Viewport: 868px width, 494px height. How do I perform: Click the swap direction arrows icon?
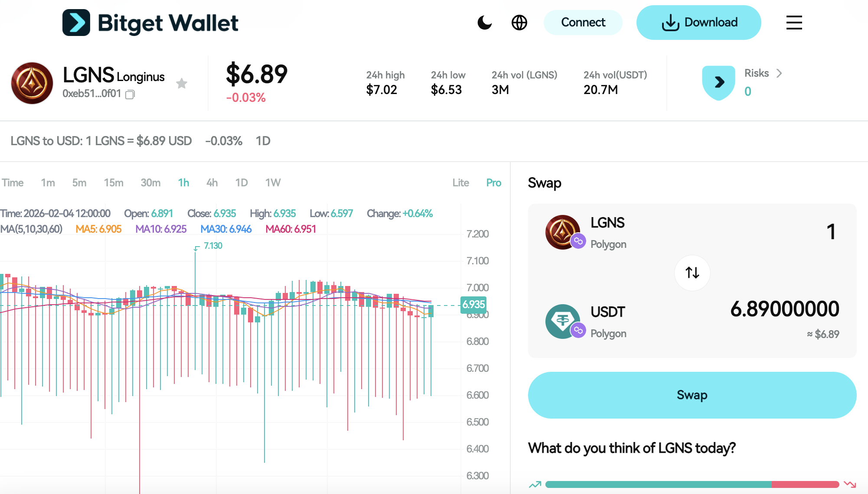click(x=692, y=273)
